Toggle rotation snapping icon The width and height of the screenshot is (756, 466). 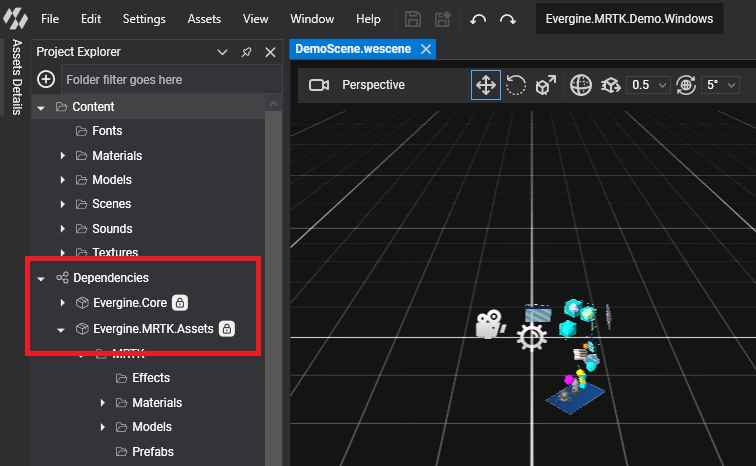(686, 85)
